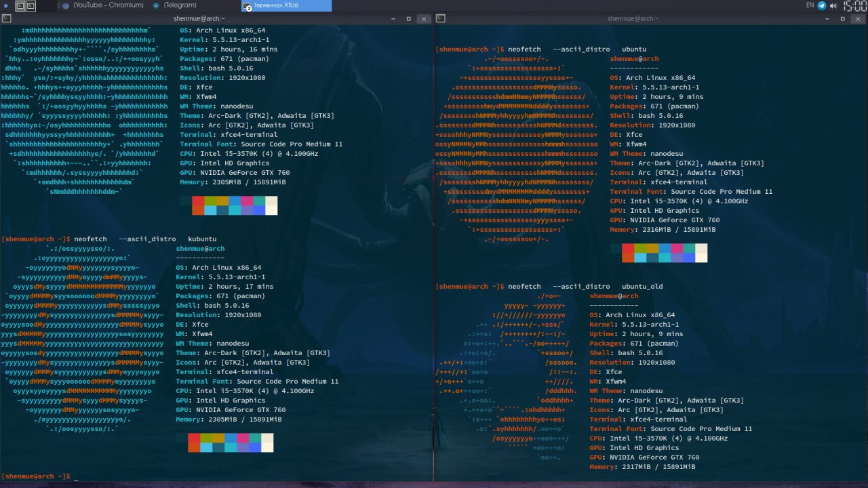Click the 'Terminal: xfce4-terminal' line in the ubuntu_old output
Screen dimensions: 868x488
pyautogui.click(x=638, y=420)
